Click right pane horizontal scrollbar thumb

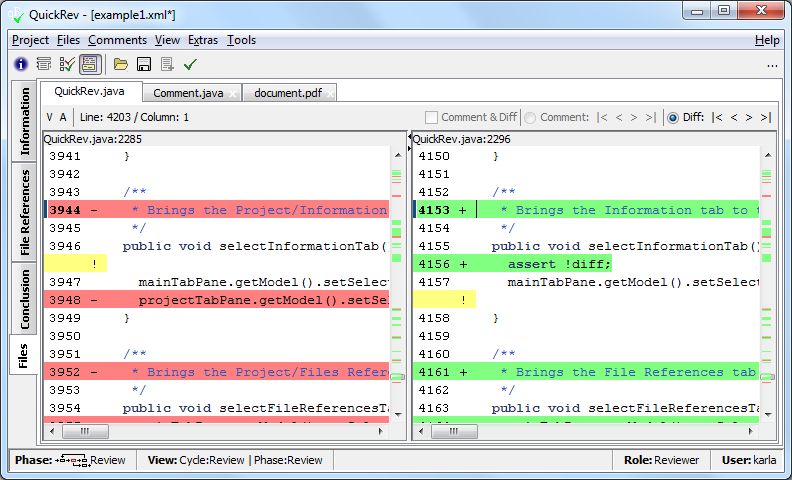point(454,431)
